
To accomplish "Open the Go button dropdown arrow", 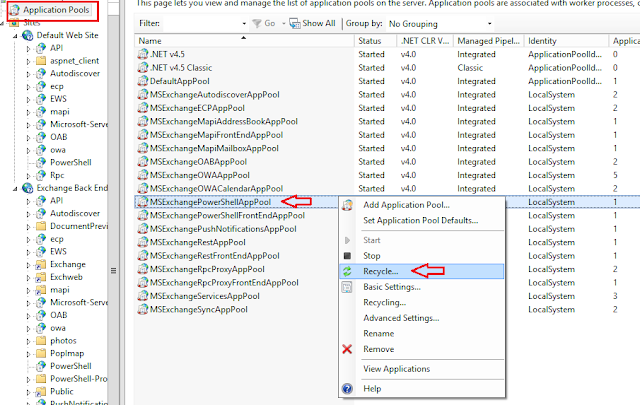I will (283, 24).
